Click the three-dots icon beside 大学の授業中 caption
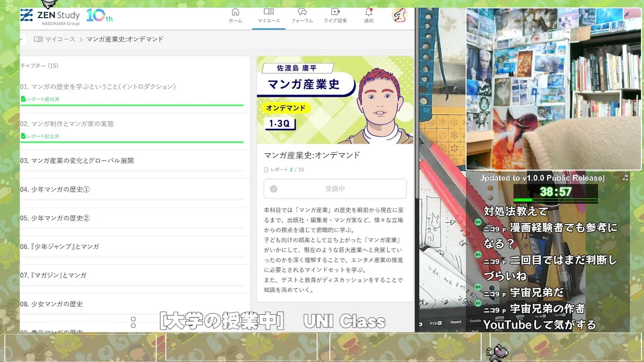The width and height of the screenshot is (644, 362). tap(133, 322)
